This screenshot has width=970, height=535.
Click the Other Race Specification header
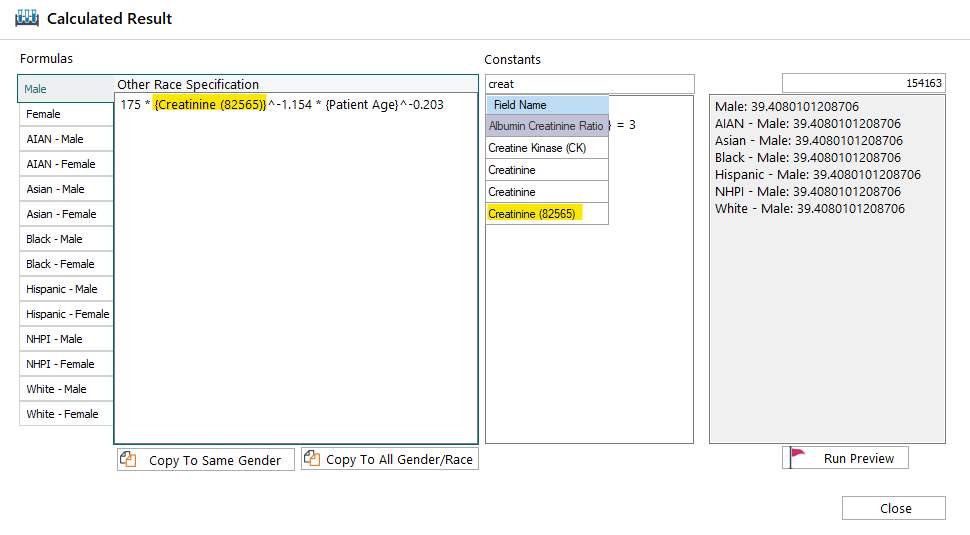point(188,84)
